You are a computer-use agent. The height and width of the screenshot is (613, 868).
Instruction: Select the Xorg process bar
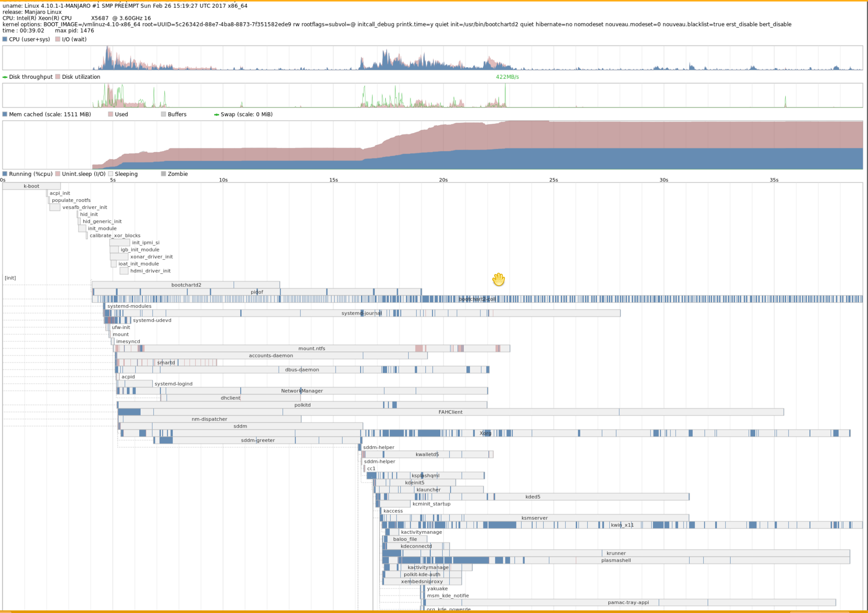[485, 433]
